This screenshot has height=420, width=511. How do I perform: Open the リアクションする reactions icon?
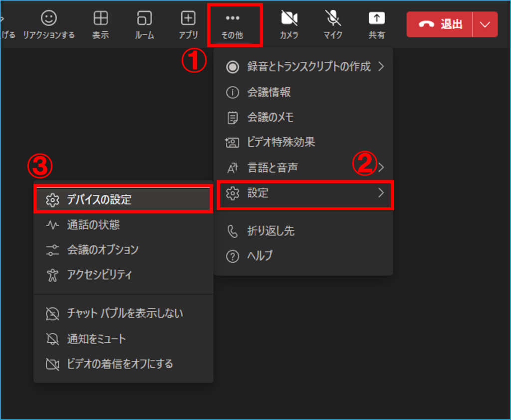click(49, 19)
